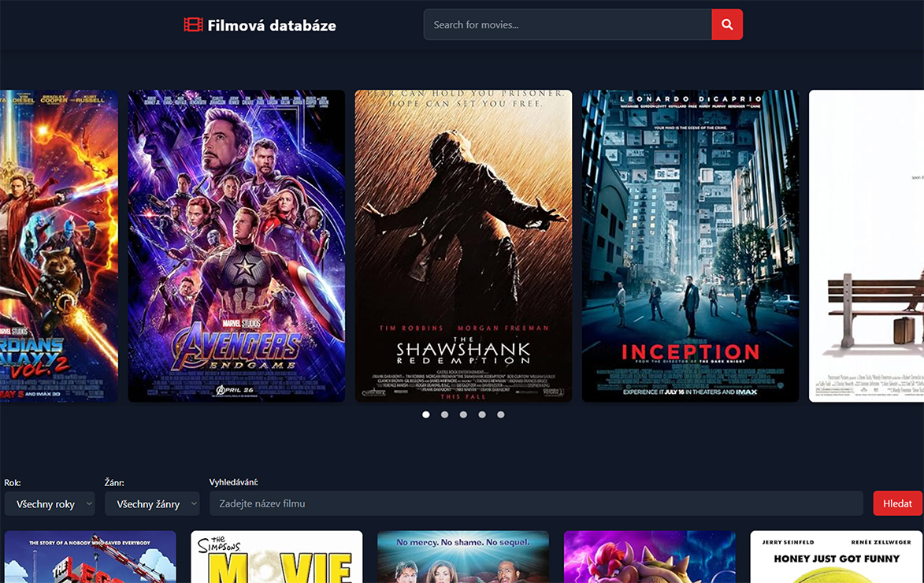
Task: Click the "Search for movies..." field
Action: click(x=567, y=24)
